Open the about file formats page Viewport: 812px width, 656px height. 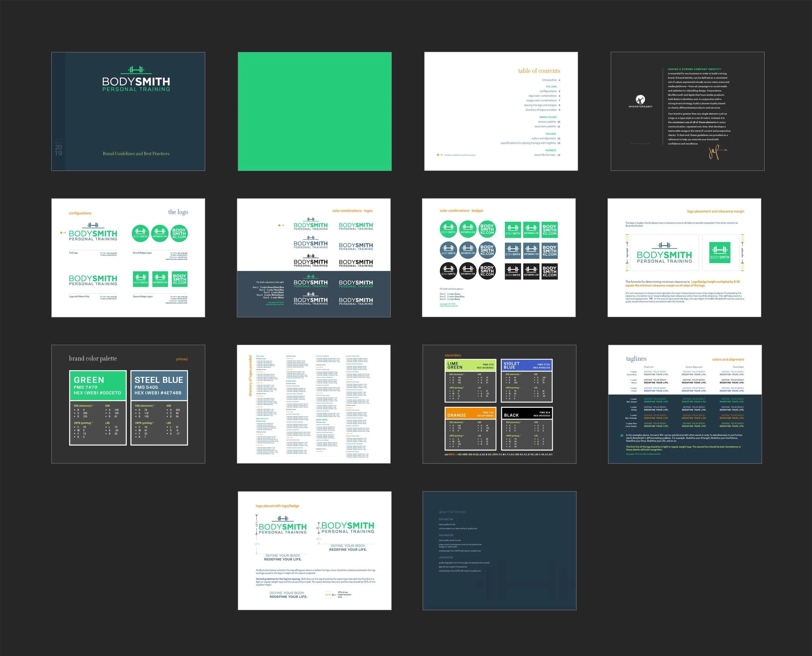pos(499,551)
